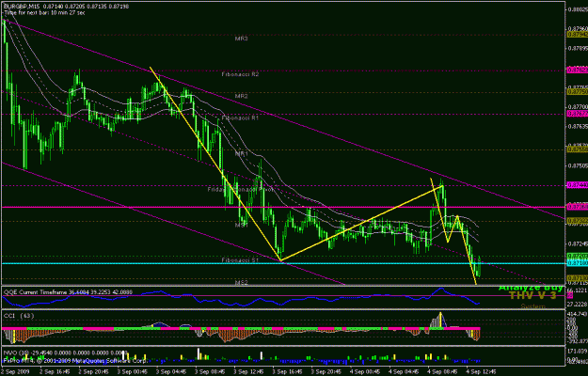Image resolution: width=588 pixels, height=376 pixels.
Task: Click the '4 Sep 04:45' time label
Action: [x=402, y=371]
